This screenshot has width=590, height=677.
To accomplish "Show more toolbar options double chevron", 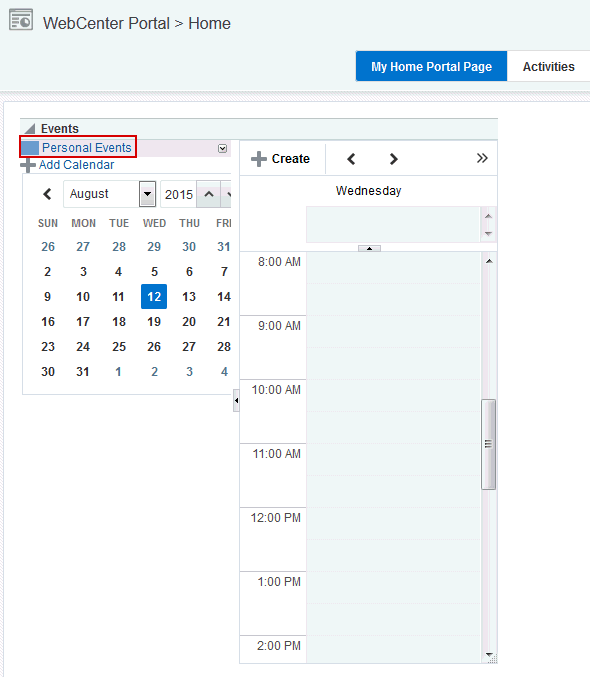I will (x=482, y=158).
